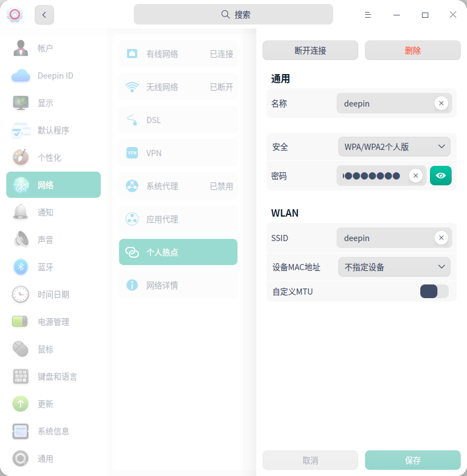
Task: Click the 更新 green arrow icon
Action: [x=21, y=404]
